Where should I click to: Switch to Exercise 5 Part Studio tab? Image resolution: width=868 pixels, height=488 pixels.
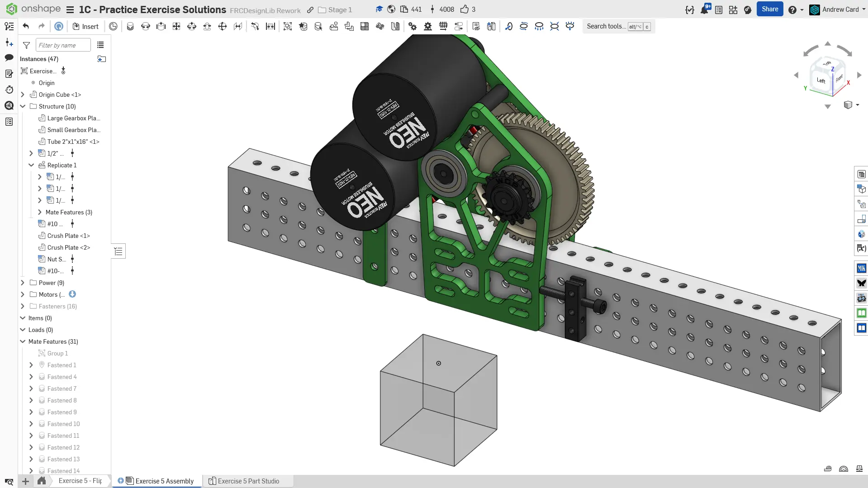click(248, 481)
